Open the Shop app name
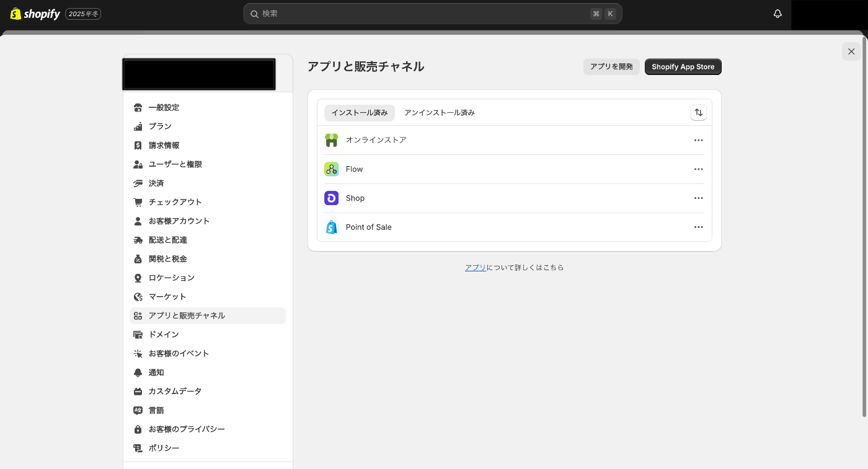868x469 pixels. [355, 198]
